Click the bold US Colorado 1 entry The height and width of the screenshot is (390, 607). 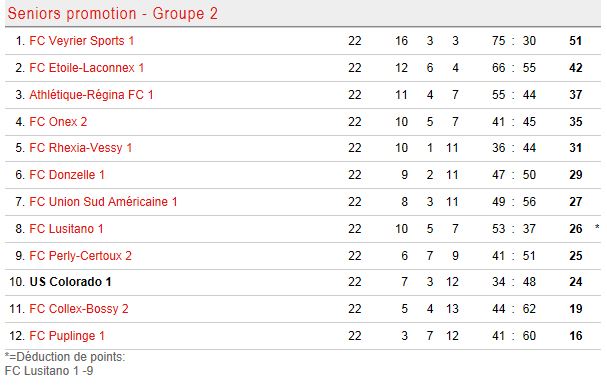70,282
